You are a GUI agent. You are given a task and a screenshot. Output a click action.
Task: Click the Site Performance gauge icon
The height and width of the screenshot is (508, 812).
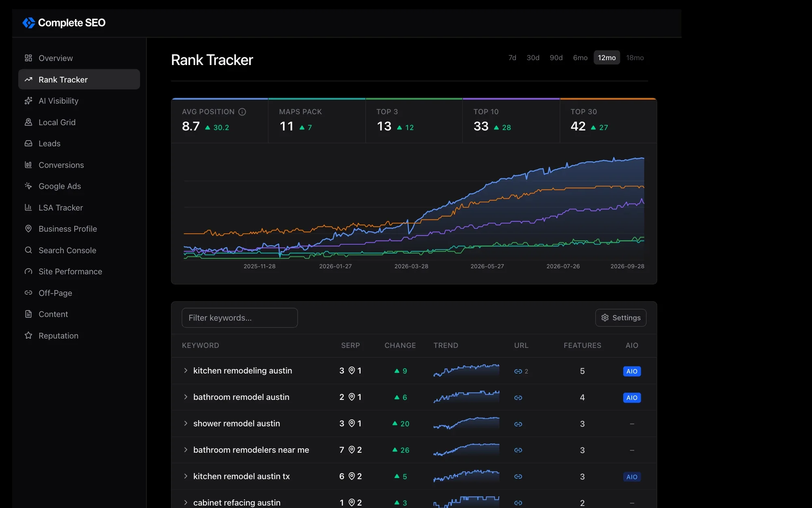click(x=28, y=271)
